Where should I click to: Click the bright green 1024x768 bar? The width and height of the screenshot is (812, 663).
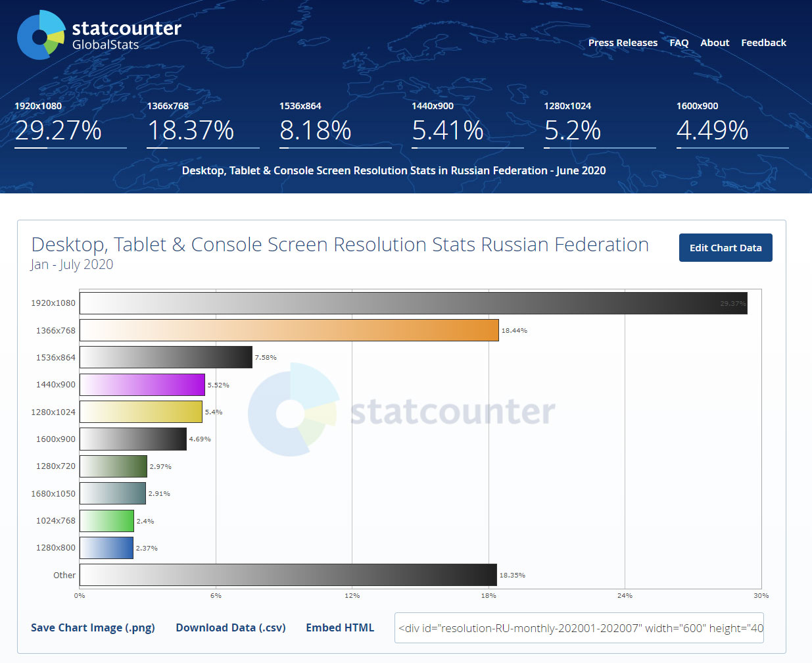coord(107,521)
